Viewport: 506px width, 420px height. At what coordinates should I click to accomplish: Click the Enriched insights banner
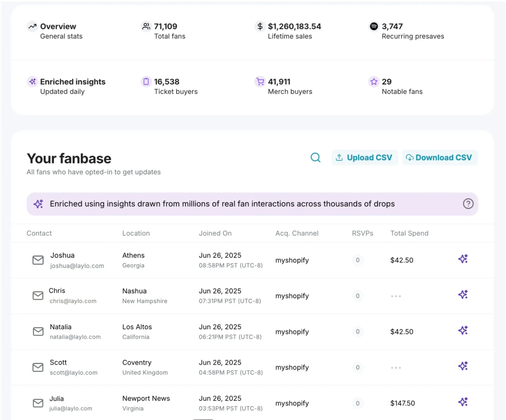222,204
